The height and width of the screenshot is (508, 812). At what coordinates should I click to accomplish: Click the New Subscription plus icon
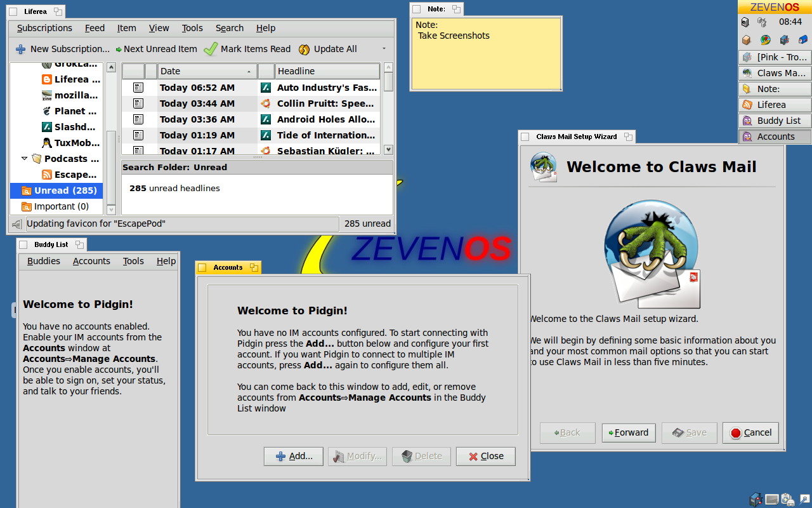click(21, 49)
